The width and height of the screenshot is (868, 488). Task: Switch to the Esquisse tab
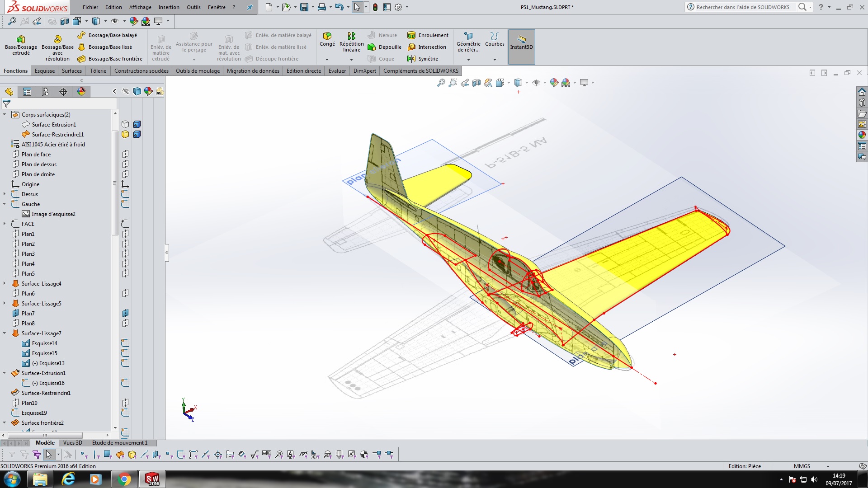[x=45, y=71]
